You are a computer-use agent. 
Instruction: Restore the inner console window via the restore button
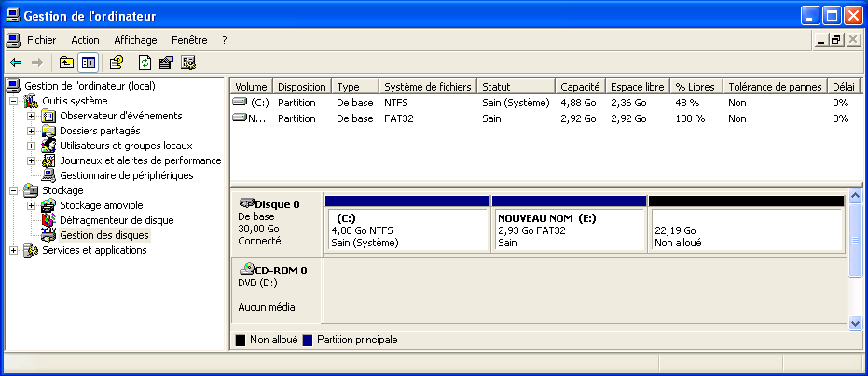pyautogui.click(x=836, y=40)
